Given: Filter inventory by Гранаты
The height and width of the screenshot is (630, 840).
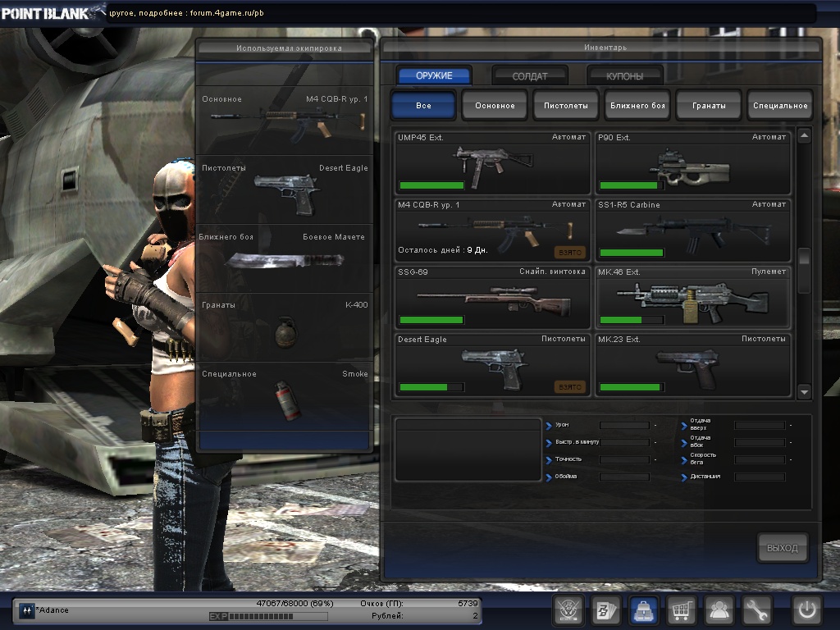Looking at the screenshot, I should [x=709, y=105].
